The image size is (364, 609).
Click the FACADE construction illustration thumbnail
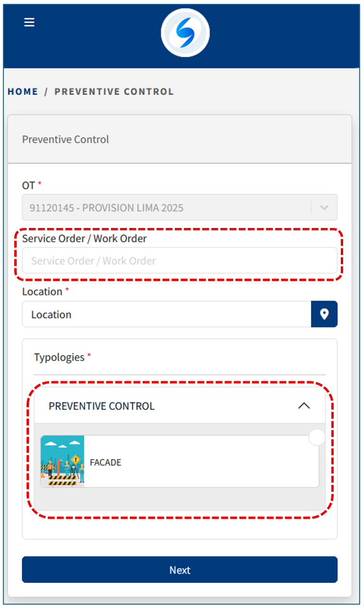tap(62, 461)
